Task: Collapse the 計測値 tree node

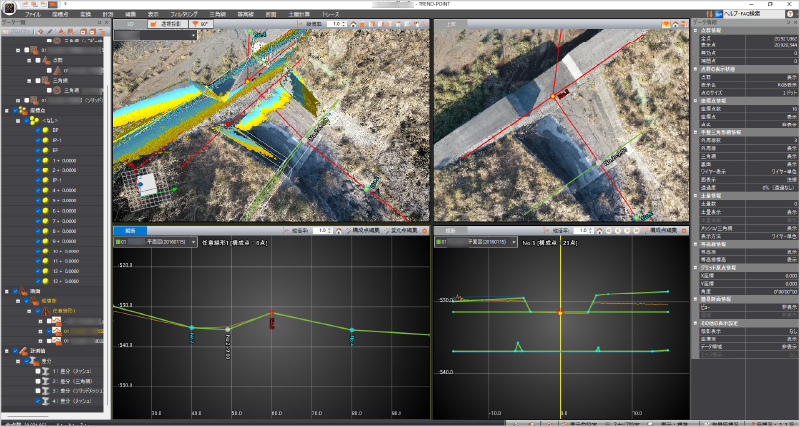Action: point(7,350)
